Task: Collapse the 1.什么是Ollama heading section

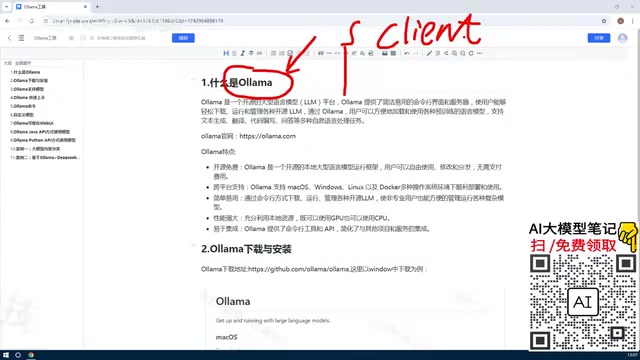Action: (193, 78)
